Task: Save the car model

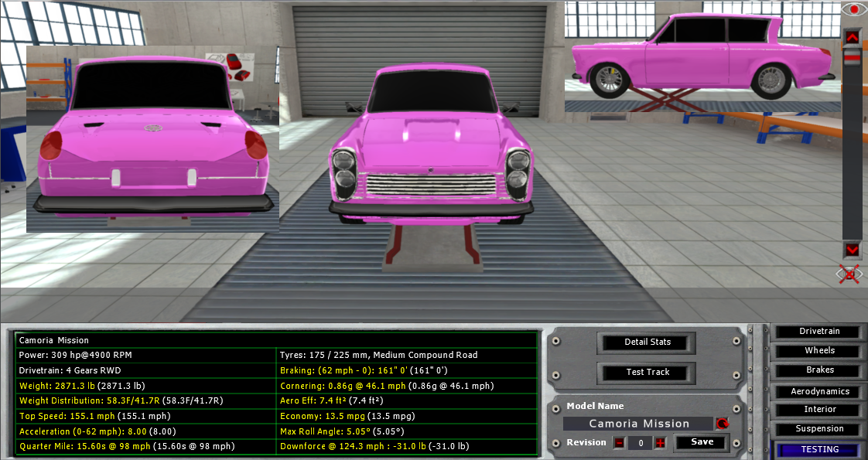Action: (x=702, y=442)
